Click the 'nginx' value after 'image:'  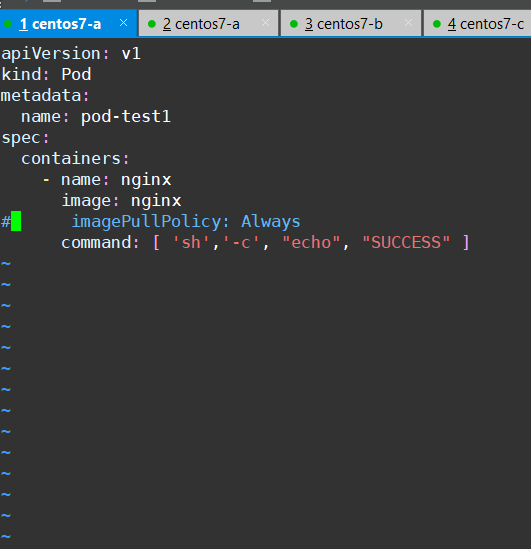tap(156, 201)
